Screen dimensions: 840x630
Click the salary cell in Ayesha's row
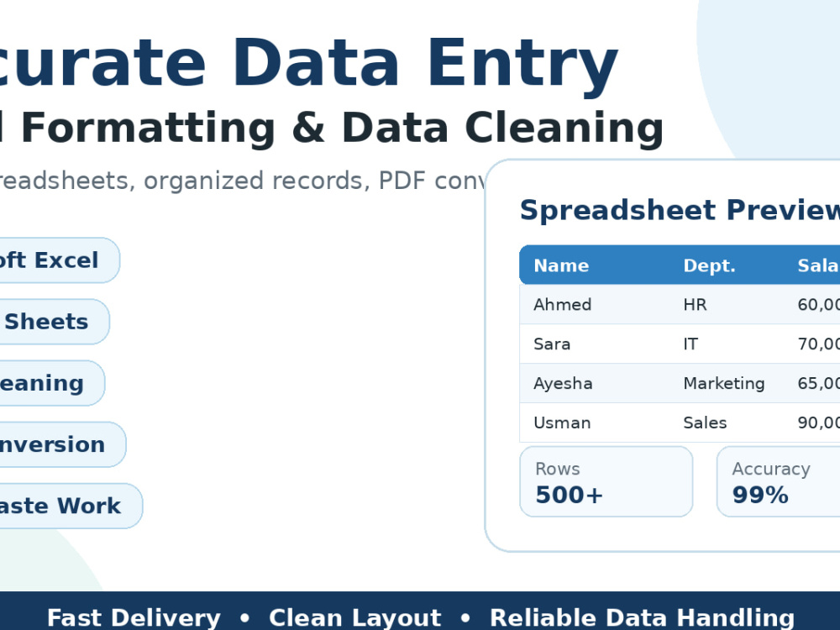(818, 384)
